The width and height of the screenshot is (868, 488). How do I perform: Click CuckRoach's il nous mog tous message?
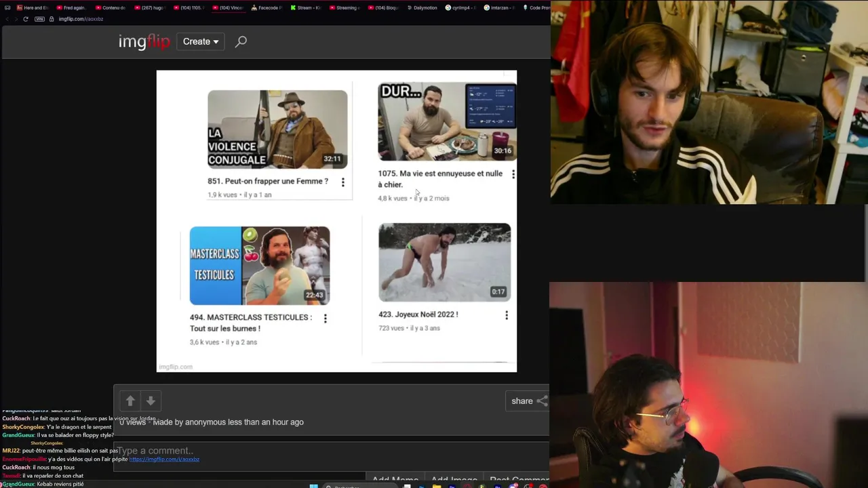tap(39, 468)
